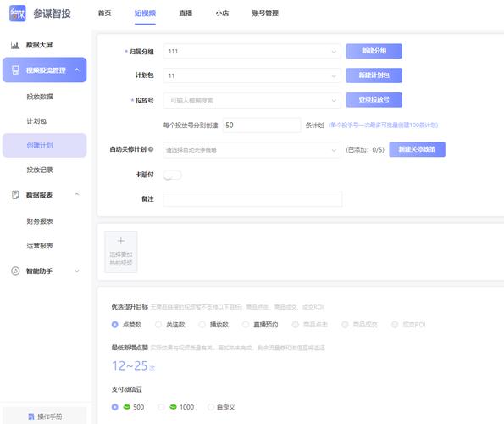Click the 选择要加热的视频 upload box
Screen dimensions: 504x424
point(121,252)
